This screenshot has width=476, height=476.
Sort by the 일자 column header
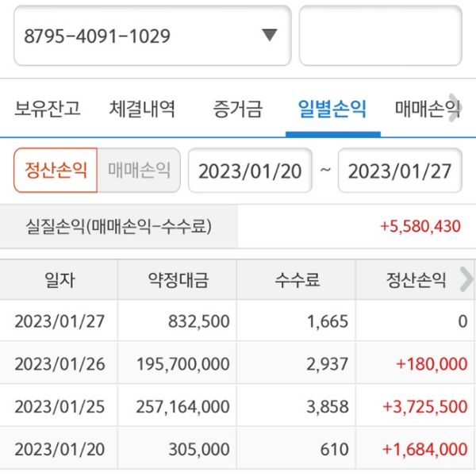(x=59, y=279)
